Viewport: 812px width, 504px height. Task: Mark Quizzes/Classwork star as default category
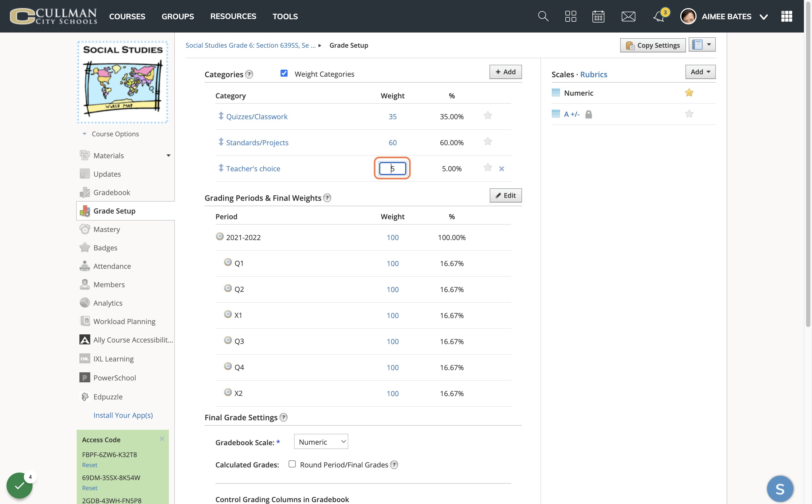(488, 116)
